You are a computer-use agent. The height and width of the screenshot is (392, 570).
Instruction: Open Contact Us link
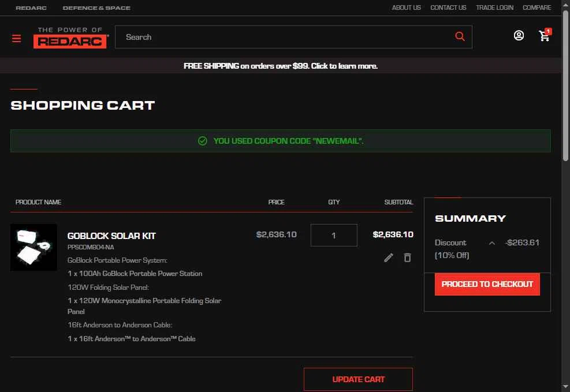[448, 8]
